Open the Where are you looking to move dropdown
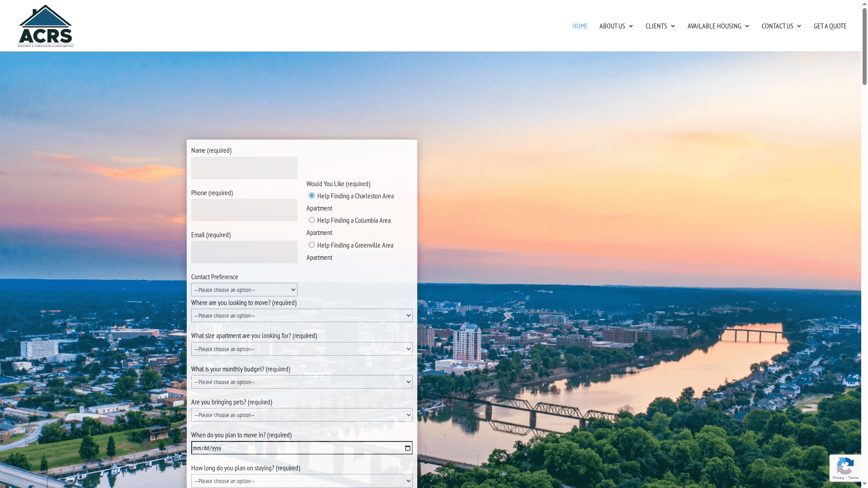Viewport: 868px width, 488px height. click(x=302, y=315)
